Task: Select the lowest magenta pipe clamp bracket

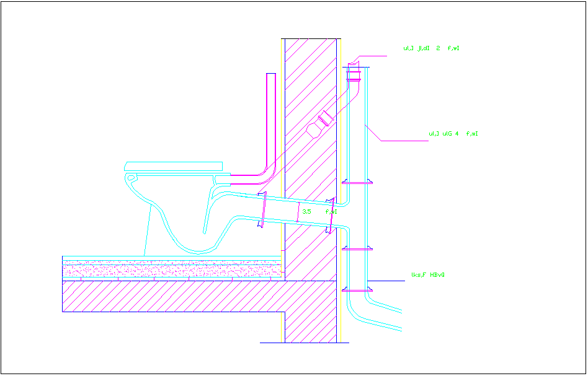Action: 356,289
